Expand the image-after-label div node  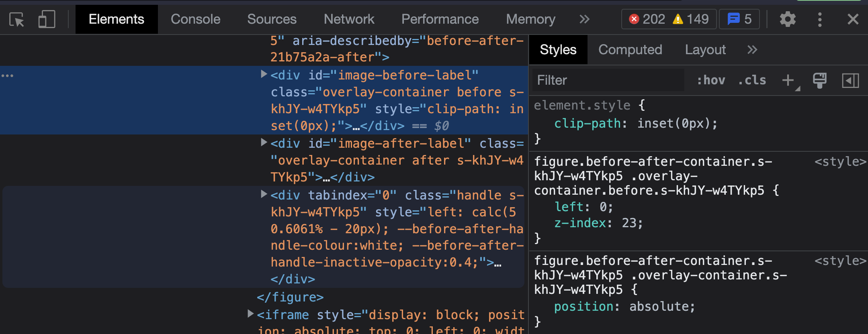pyautogui.click(x=264, y=143)
